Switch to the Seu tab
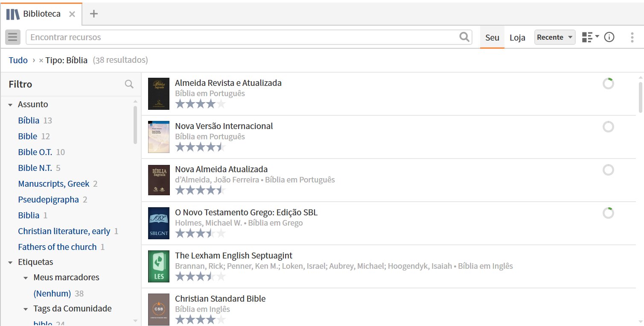644x326 pixels. 492,38
